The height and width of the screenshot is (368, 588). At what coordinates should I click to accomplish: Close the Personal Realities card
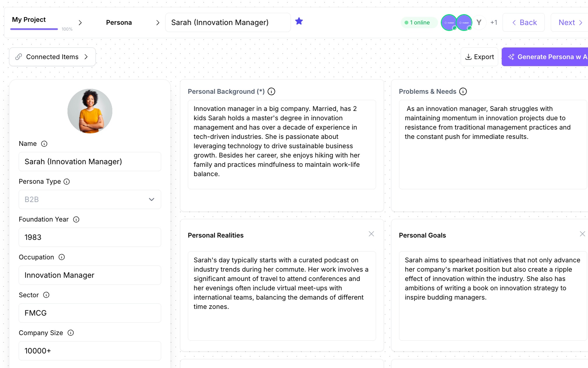(371, 234)
